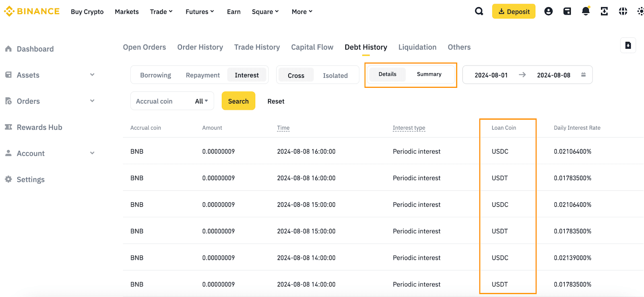644x297 pixels.
Task: Select Isolated margin mode
Action: [335, 75]
